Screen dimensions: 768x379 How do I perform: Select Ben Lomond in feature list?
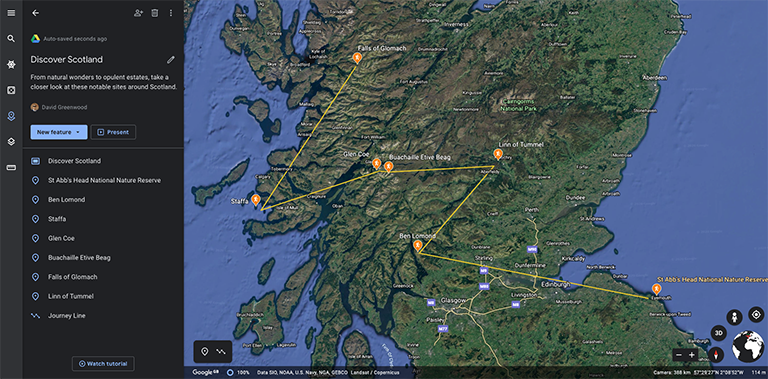[x=103, y=200]
